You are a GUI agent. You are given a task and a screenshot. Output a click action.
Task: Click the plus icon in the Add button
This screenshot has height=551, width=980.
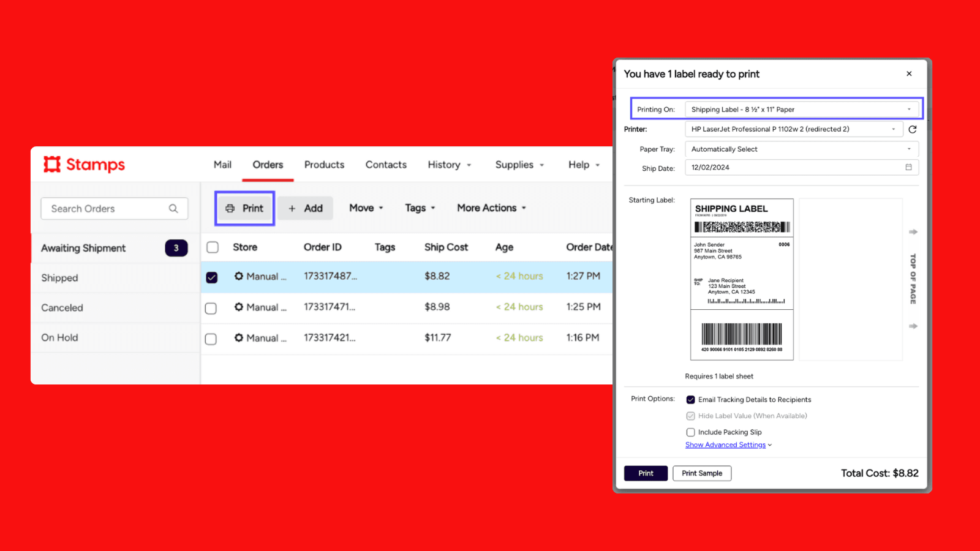tap(292, 208)
